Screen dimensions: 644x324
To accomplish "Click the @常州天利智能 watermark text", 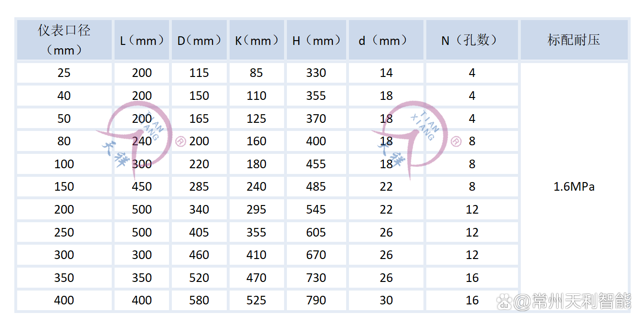I will tap(572, 302).
